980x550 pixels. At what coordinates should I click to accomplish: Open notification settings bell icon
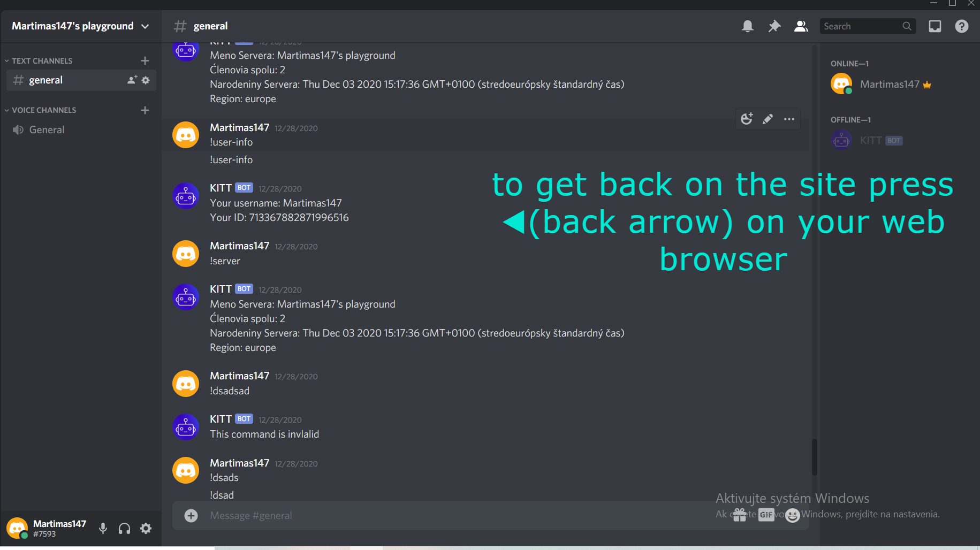tap(748, 26)
